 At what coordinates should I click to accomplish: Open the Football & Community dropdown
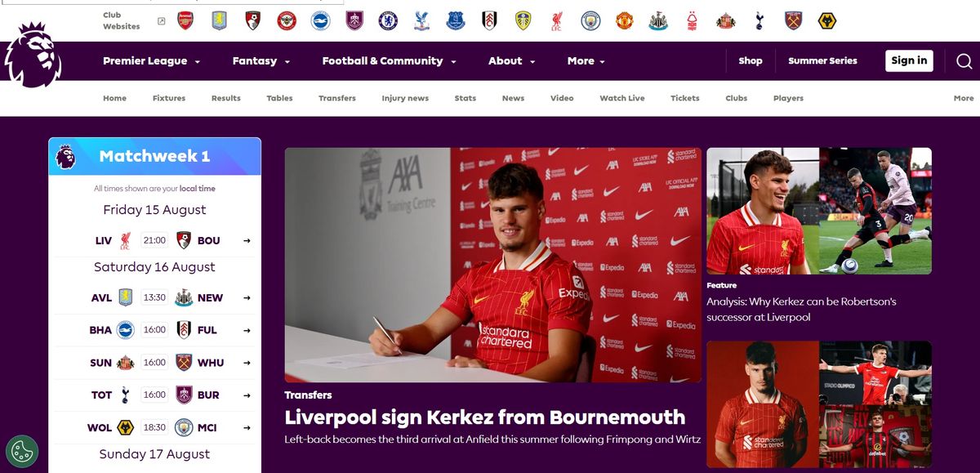(389, 61)
